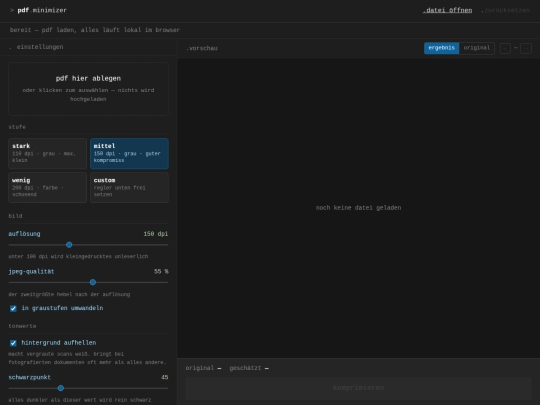This screenshot has width=540, height=405.
Task: Click the jpeg-qualität slider handle
Action: coord(93,282)
